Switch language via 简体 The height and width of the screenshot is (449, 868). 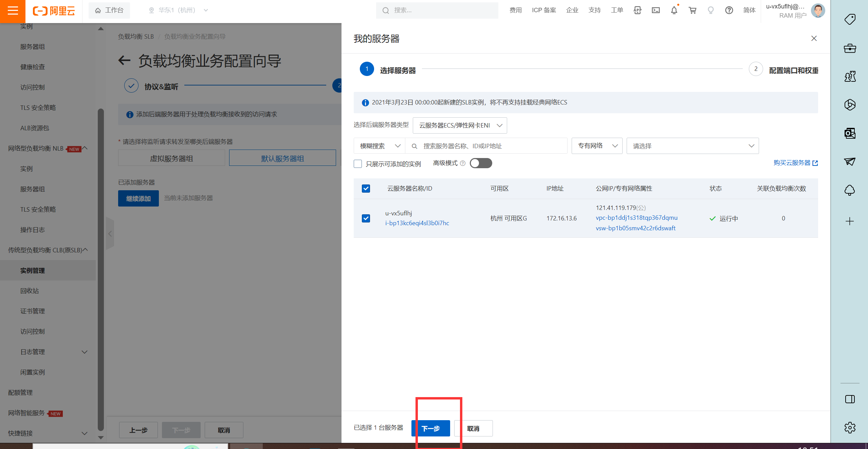749,11
